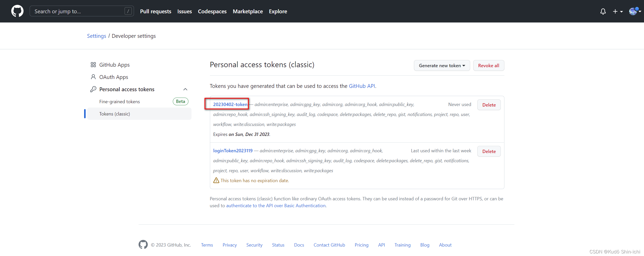Click the no-expiration warning triangle icon
This screenshot has width=644, height=256.
216,180
